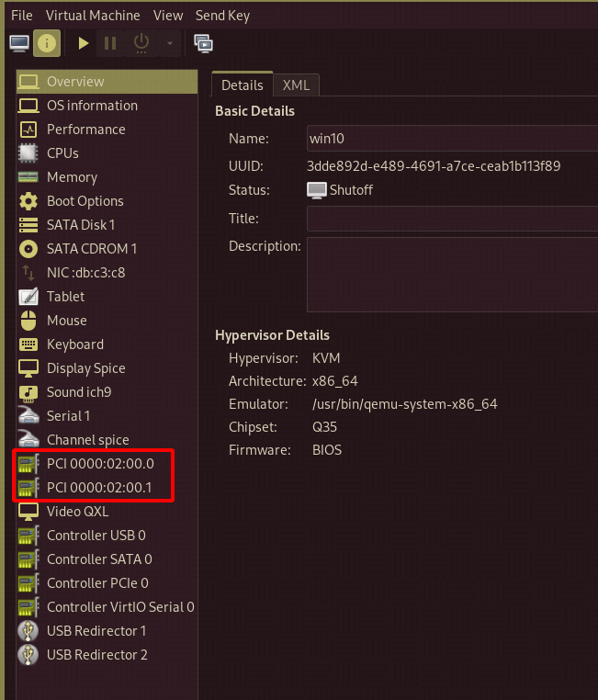The height and width of the screenshot is (700, 598).
Task: Select the Memory module icon entry
Action: [28, 177]
